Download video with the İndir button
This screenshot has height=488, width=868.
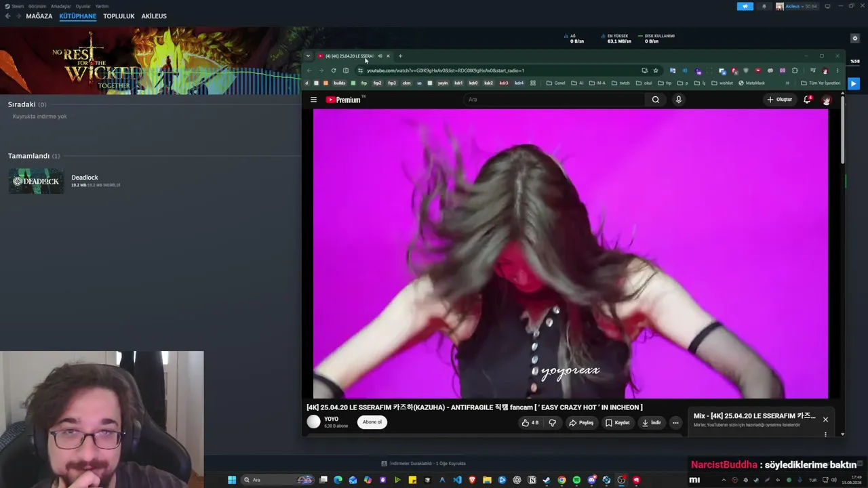(x=652, y=422)
